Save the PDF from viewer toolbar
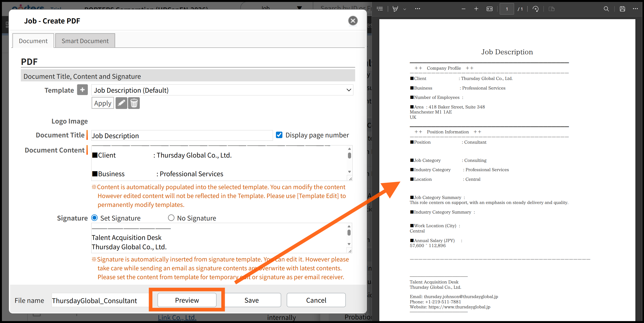This screenshot has height=323, width=644. (x=622, y=9)
